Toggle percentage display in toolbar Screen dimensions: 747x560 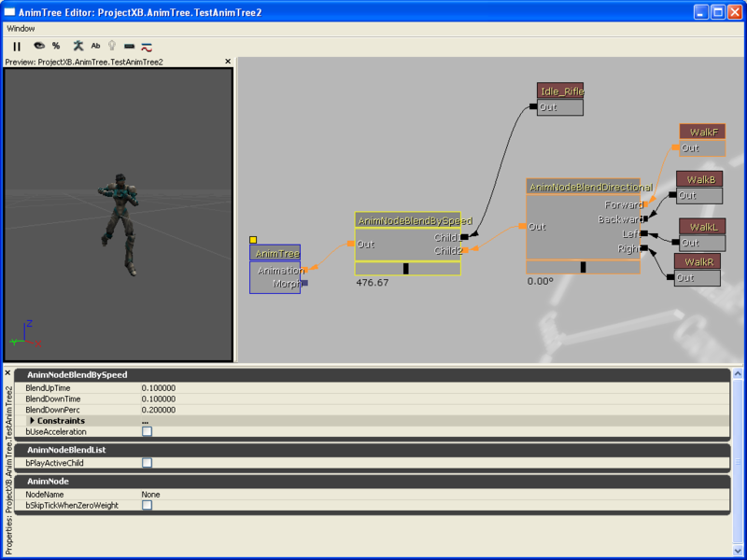[56, 47]
